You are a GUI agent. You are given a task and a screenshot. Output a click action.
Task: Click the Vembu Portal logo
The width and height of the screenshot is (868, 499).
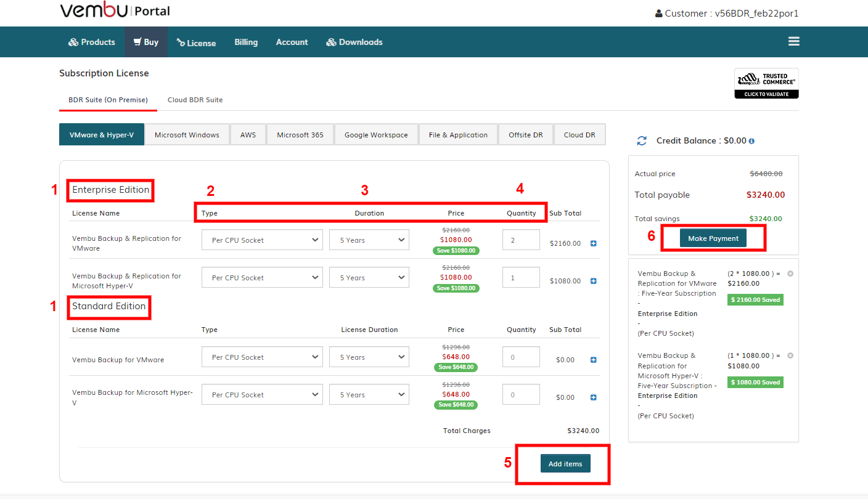115,11
